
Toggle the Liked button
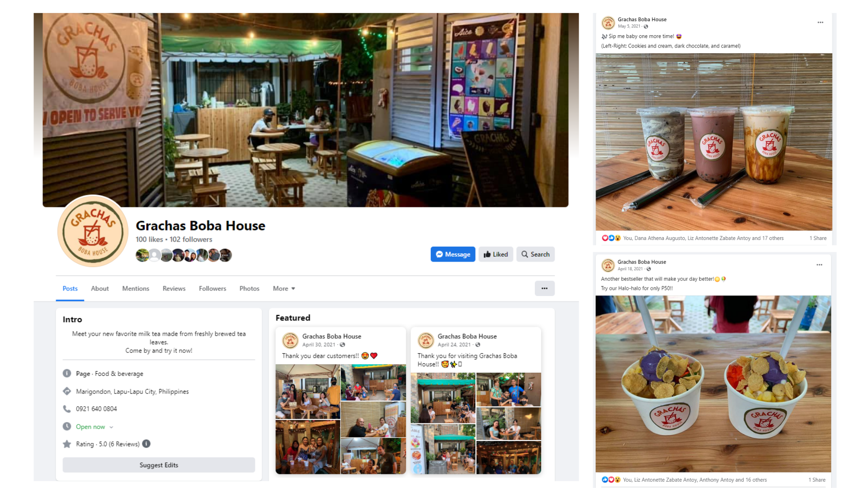495,254
